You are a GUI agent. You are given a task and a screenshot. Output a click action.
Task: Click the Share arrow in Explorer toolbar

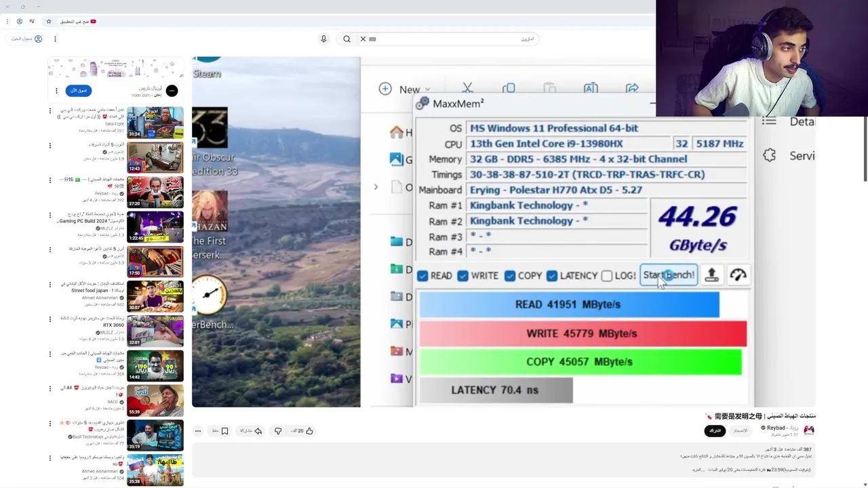[632, 89]
